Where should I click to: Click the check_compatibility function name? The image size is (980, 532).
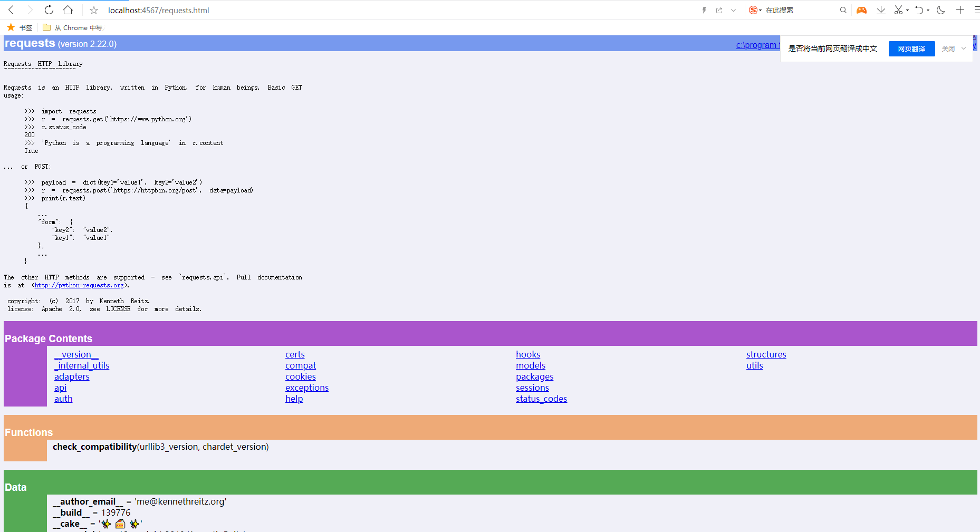(x=95, y=447)
